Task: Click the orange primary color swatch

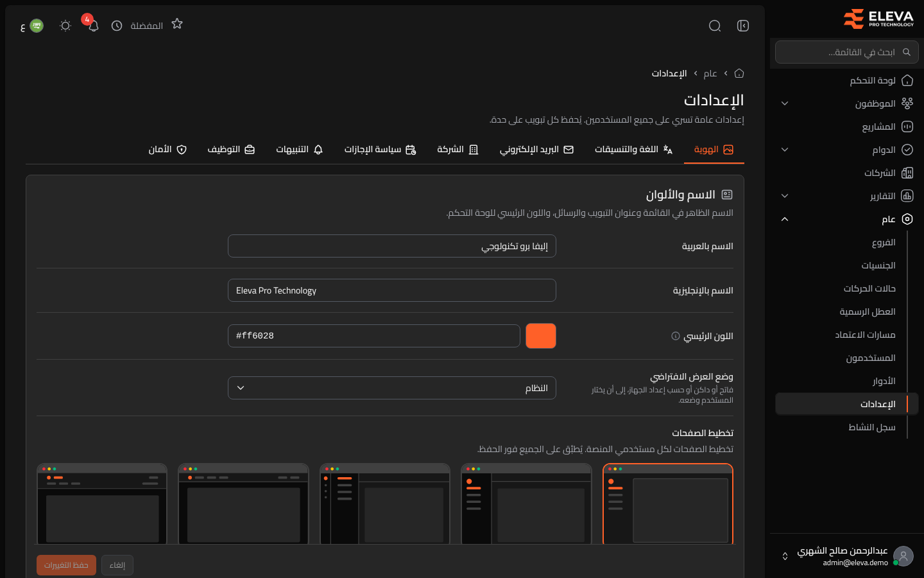Action: [x=541, y=336]
